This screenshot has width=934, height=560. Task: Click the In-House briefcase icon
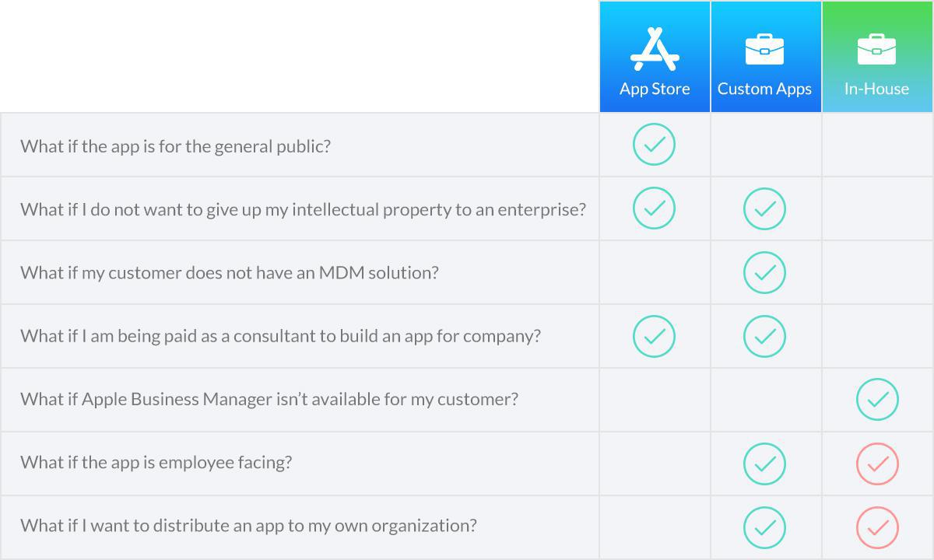[x=876, y=50]
